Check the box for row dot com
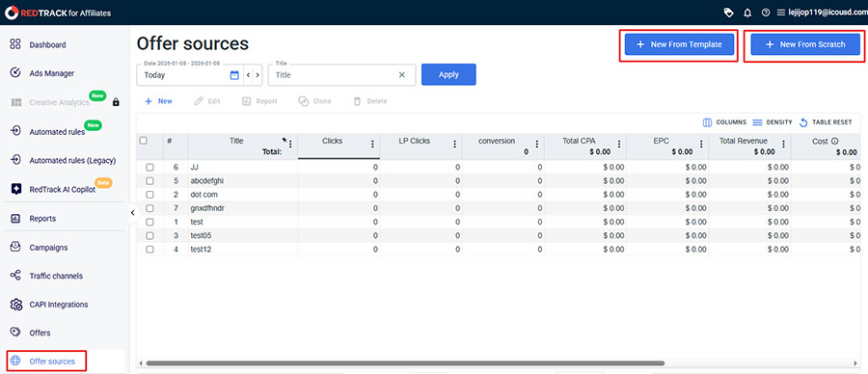The width and height of the screenshot is (868, 374). (149, 194)
